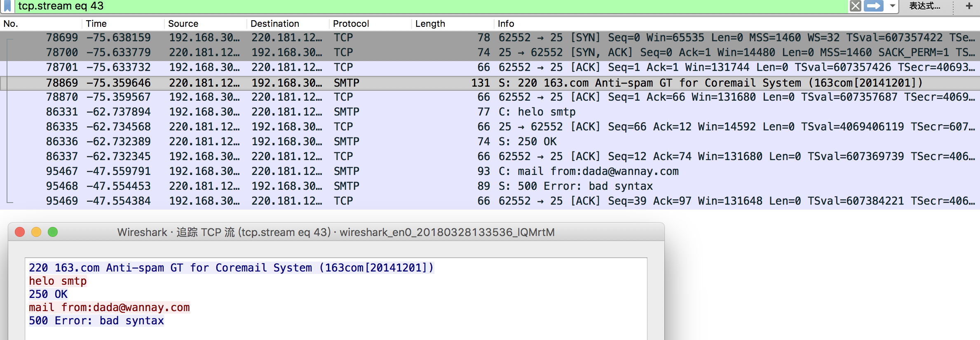Clear the display filter with X button
The height and width of the screenshot is (340, 980).
[856, 6]
